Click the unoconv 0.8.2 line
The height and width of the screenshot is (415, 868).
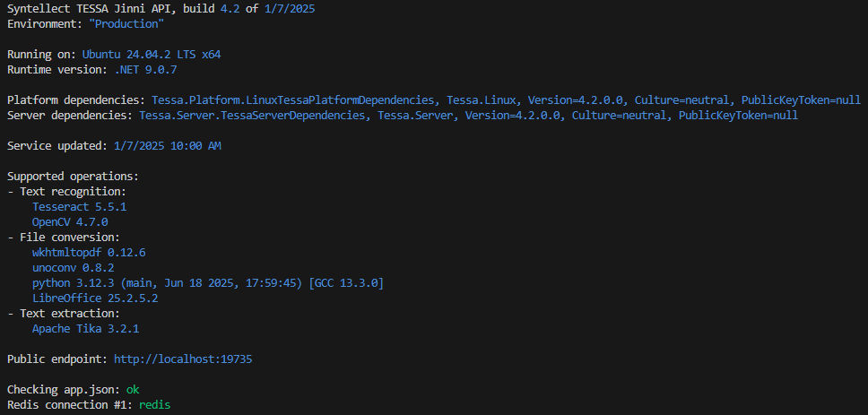tap(73, 268)
